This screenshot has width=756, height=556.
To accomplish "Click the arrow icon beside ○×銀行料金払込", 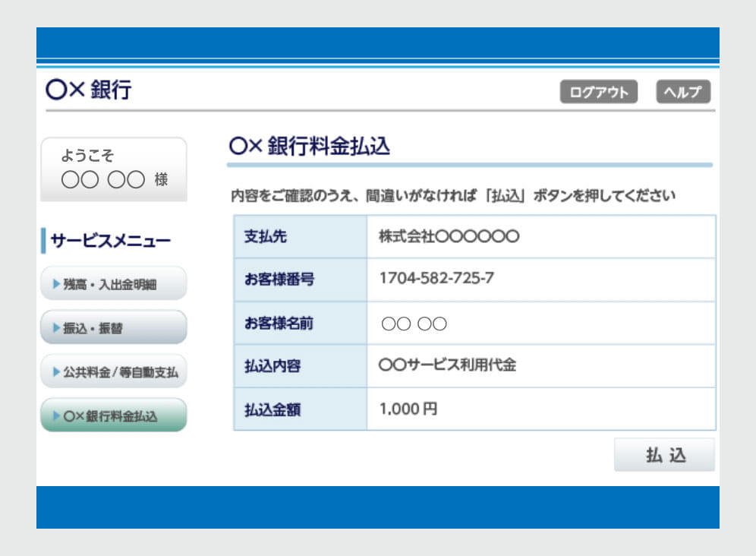I will coord(56,415).
